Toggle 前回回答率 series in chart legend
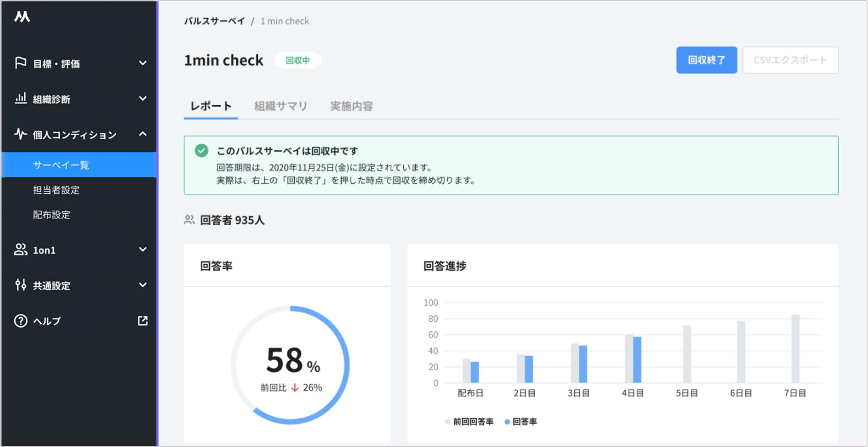868x447 pixels. pos(469,421)
